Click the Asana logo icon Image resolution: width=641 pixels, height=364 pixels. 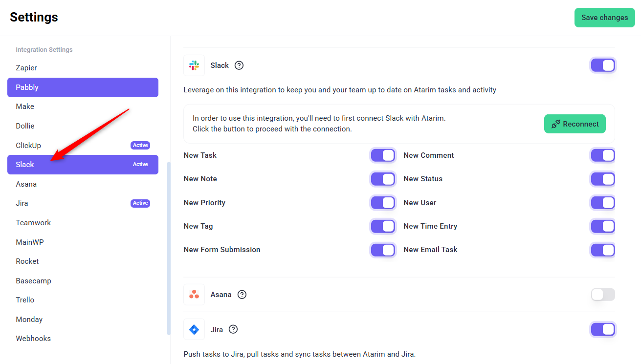(x=194, y=295)
